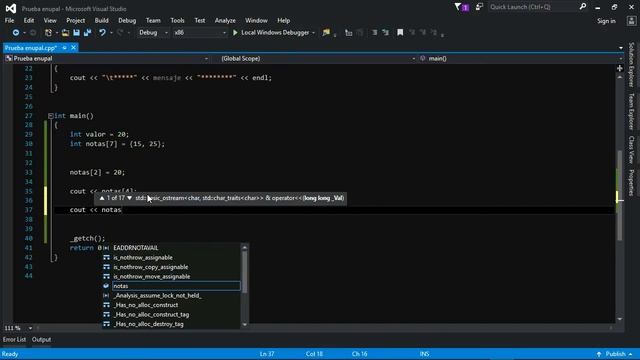This screenshot has width=640, height=360.
Task: Click the editor scrollbar down arrow
Action: [620, 319]
